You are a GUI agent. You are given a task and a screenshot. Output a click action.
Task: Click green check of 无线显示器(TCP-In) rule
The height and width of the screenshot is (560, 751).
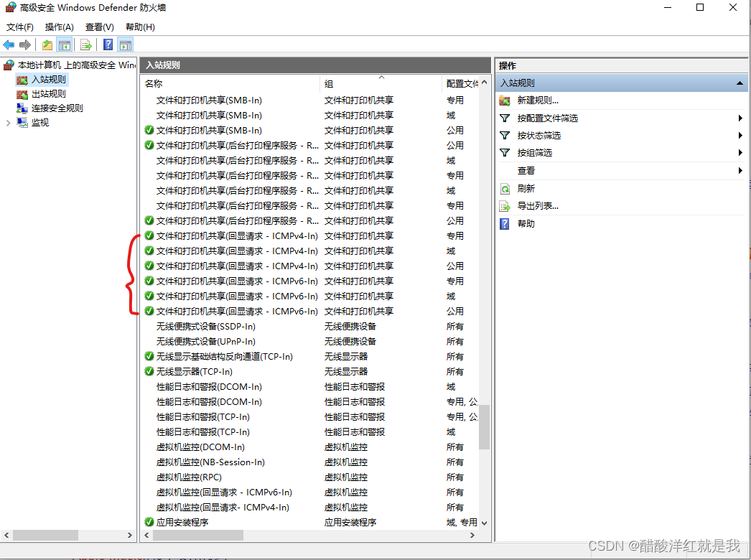[149, 371]
